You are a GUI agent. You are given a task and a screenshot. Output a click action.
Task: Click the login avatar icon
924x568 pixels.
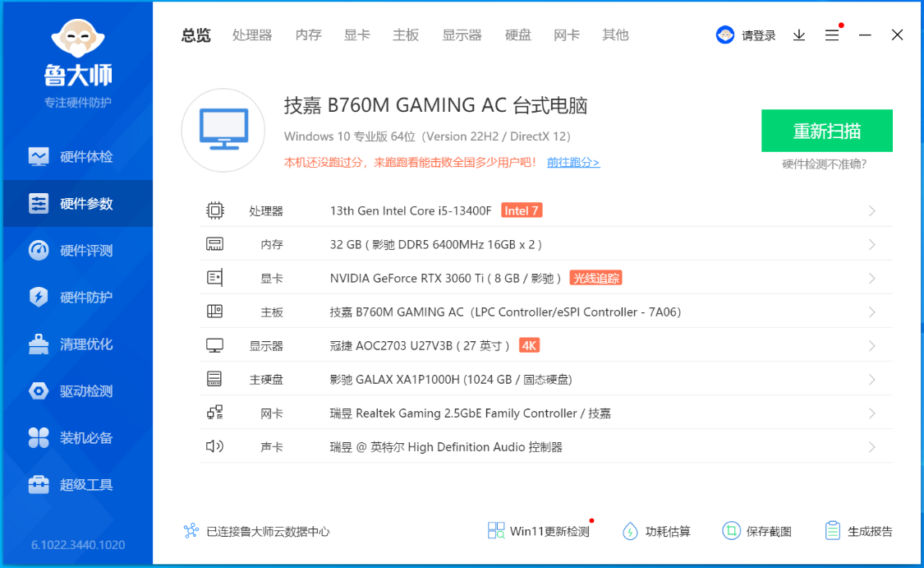click(x=724, y=35)
